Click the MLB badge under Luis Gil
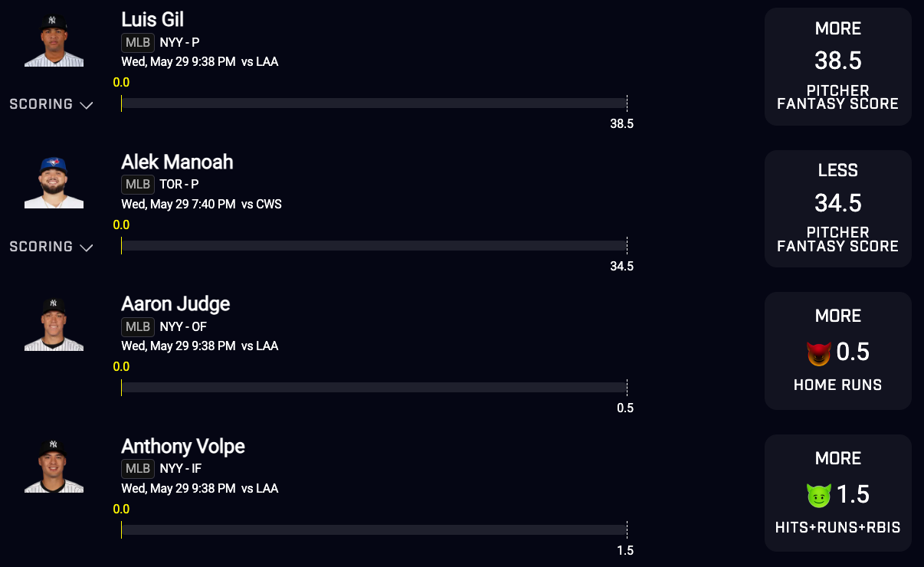This screenshot has width=924, height=567. tap(138, 43)
